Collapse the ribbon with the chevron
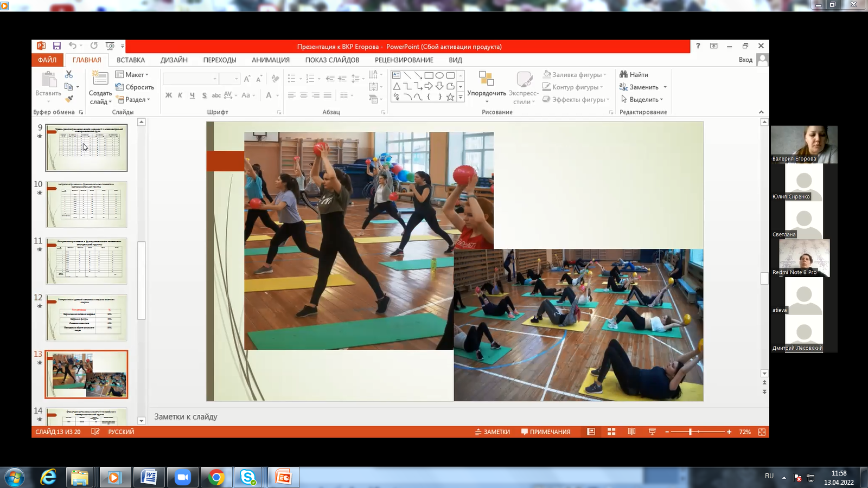Viewport: 868px width, 488px height. tap(761, 112)
